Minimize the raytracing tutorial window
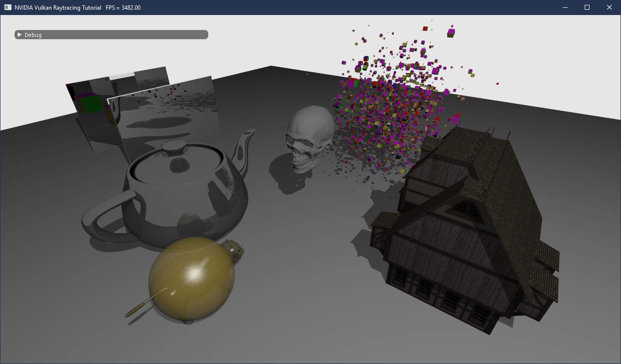This screenshot has height=364, width=621. coord(565,7)
